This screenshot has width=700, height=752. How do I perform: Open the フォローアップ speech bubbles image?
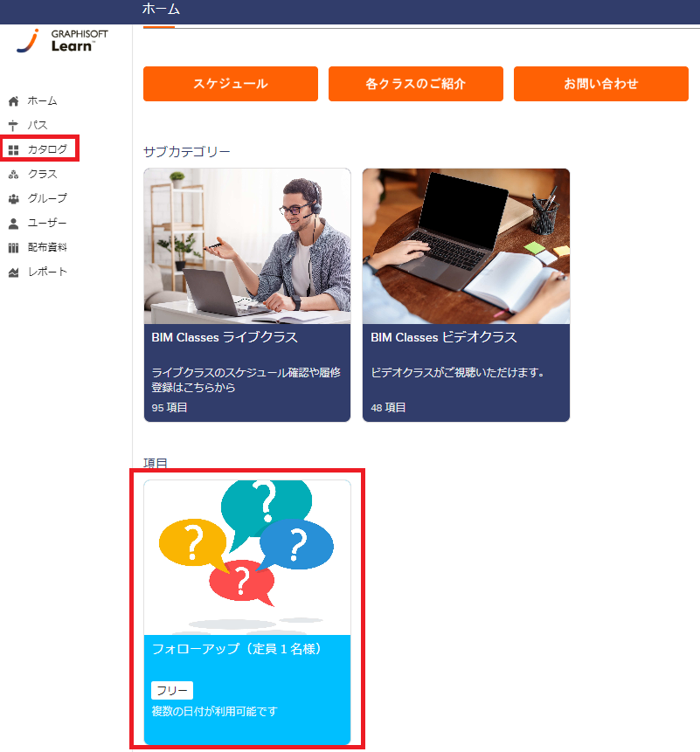pyautogui.click(x=247, y=557)
